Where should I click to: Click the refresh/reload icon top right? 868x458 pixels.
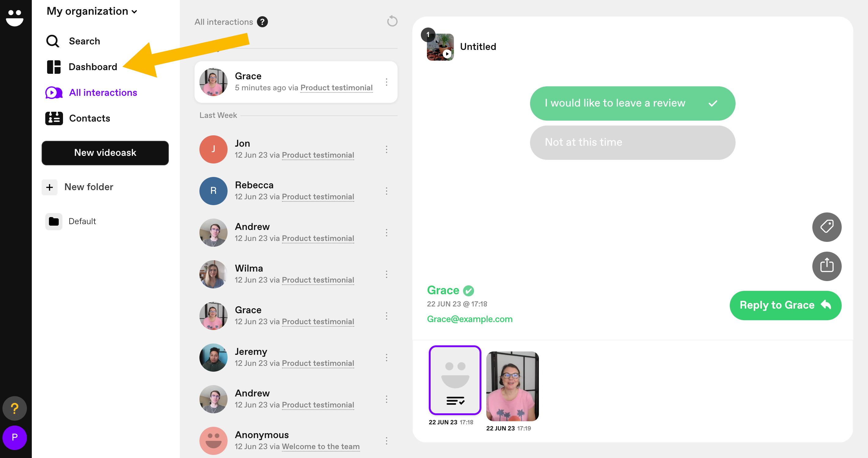coord(392,21)
